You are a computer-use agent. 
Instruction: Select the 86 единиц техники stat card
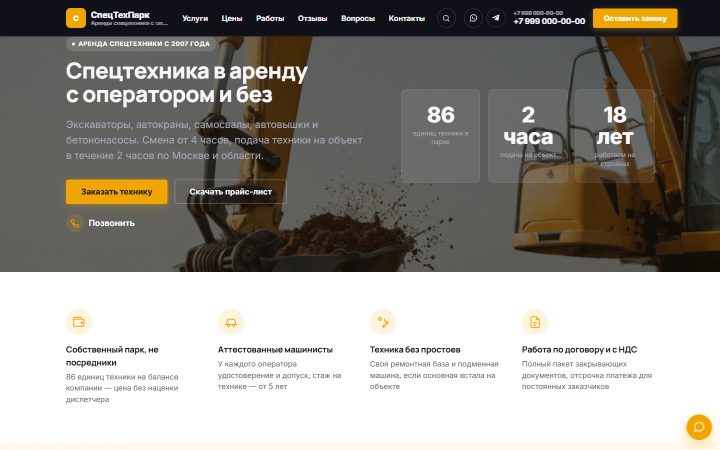[x=440, y=136]
